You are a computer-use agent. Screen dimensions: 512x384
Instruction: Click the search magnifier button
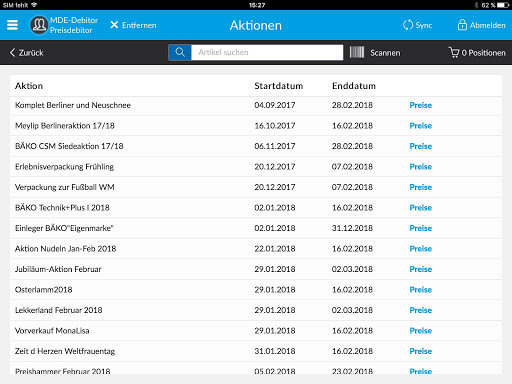click(x=180, y=52)
